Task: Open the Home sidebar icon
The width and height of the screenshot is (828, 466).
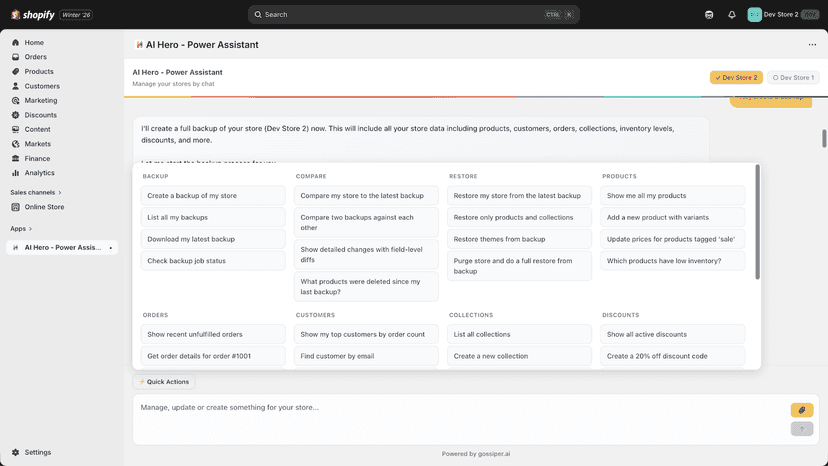Action: pos(15,42)
